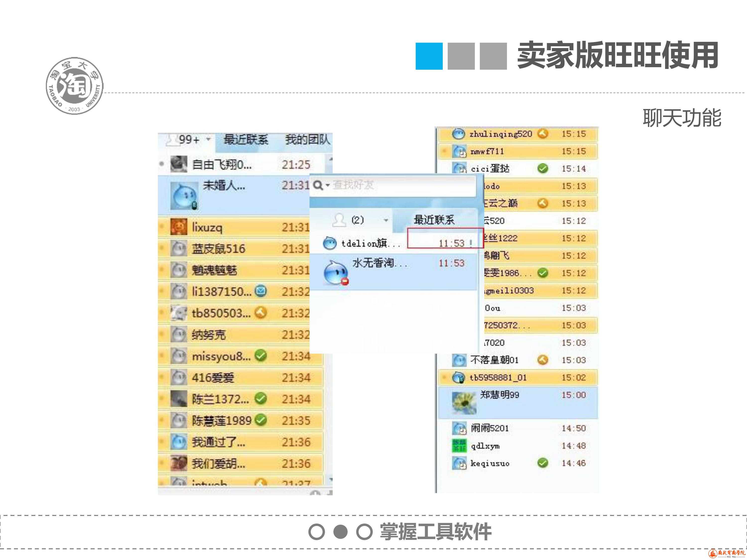Click the Taobao University round logo
Image resolution: width=747 pixels, height=560 pixels.
pyautogui.click(x=75, y=86)
